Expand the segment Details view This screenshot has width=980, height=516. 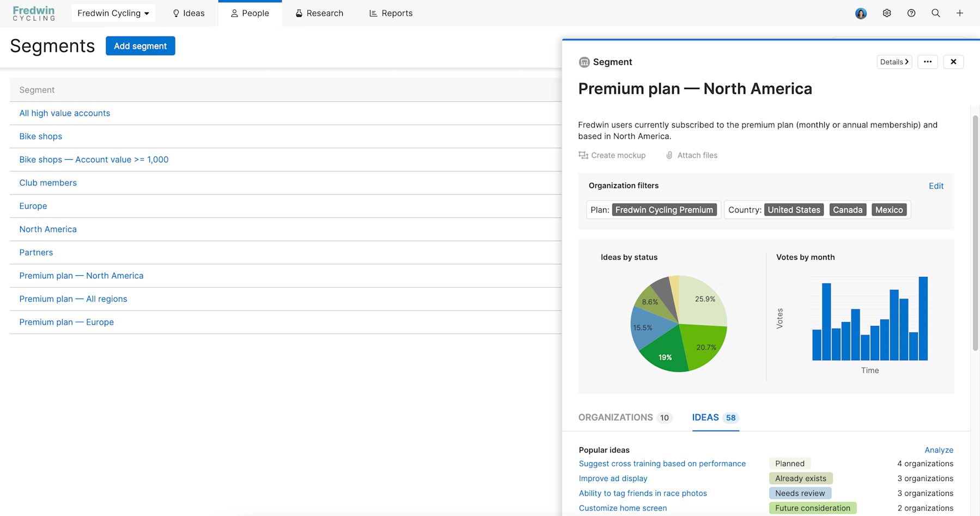(x=894, y=62)
